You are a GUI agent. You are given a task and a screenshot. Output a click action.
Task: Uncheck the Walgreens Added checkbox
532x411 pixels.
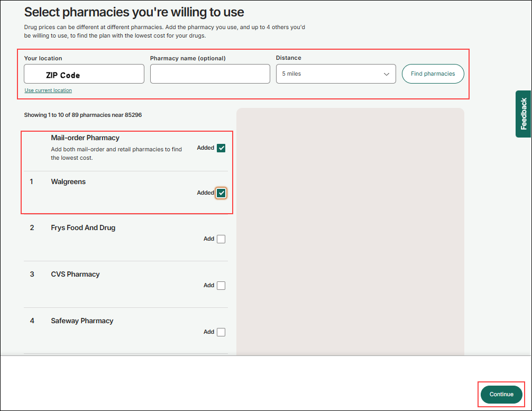click(221, 193)
